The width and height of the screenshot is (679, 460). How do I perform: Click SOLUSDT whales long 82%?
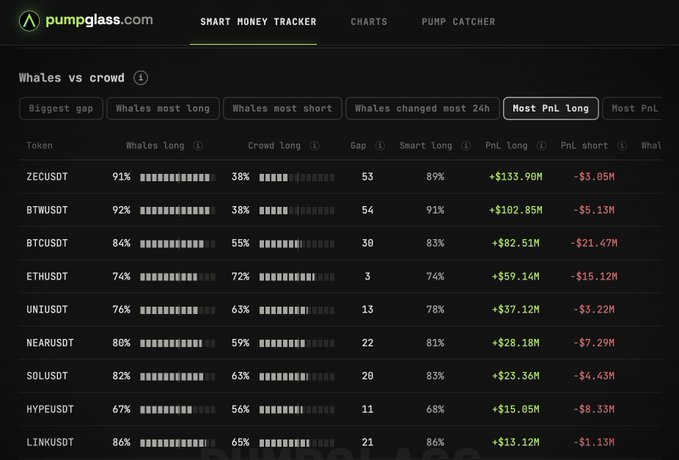pos(121,376)
